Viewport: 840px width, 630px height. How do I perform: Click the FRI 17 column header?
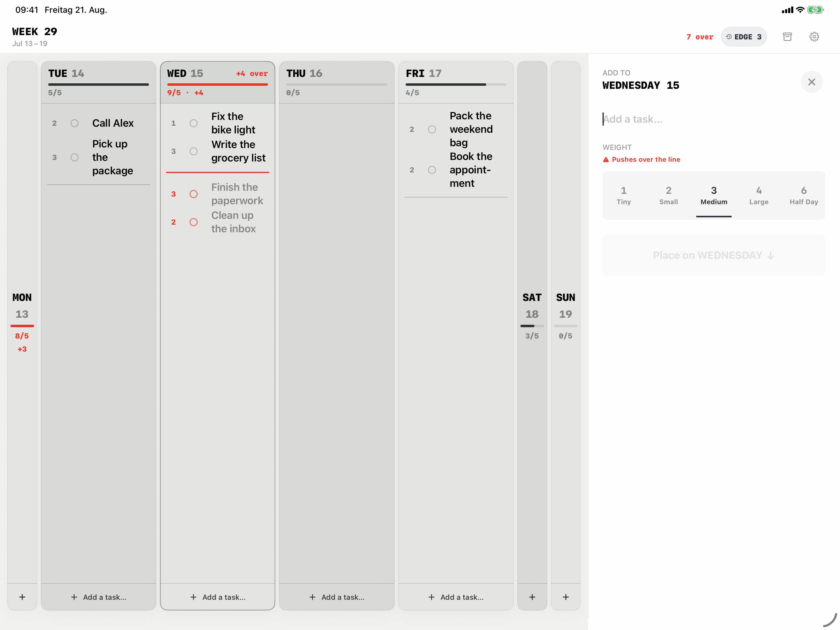456,82
